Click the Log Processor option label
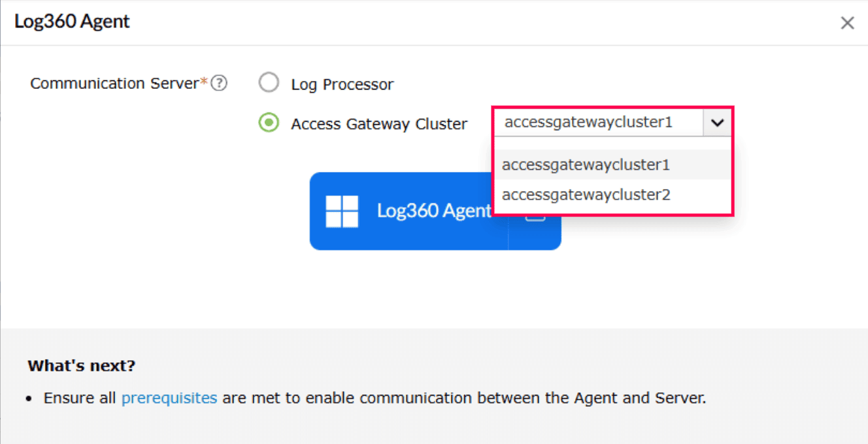Screen dimensions: 868x444 342,84
